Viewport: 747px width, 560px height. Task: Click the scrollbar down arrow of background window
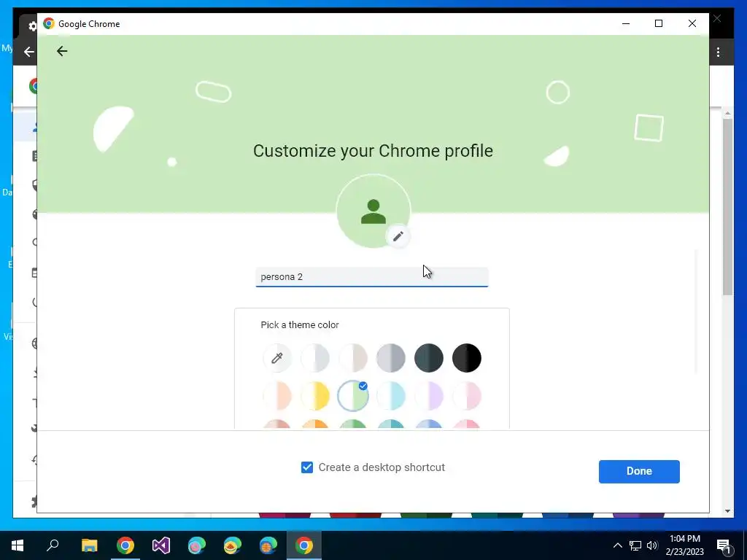click(727, 511)
